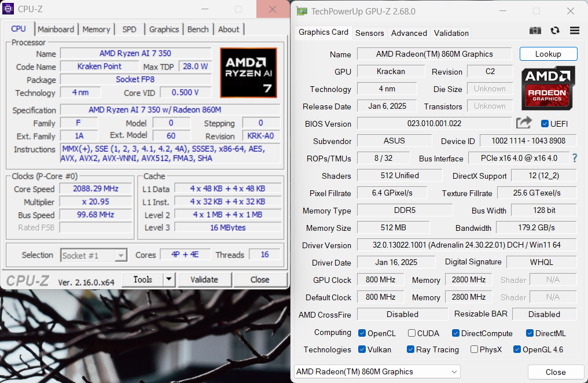
Task: Click the Instructions list text
Action: click(170, 154)
